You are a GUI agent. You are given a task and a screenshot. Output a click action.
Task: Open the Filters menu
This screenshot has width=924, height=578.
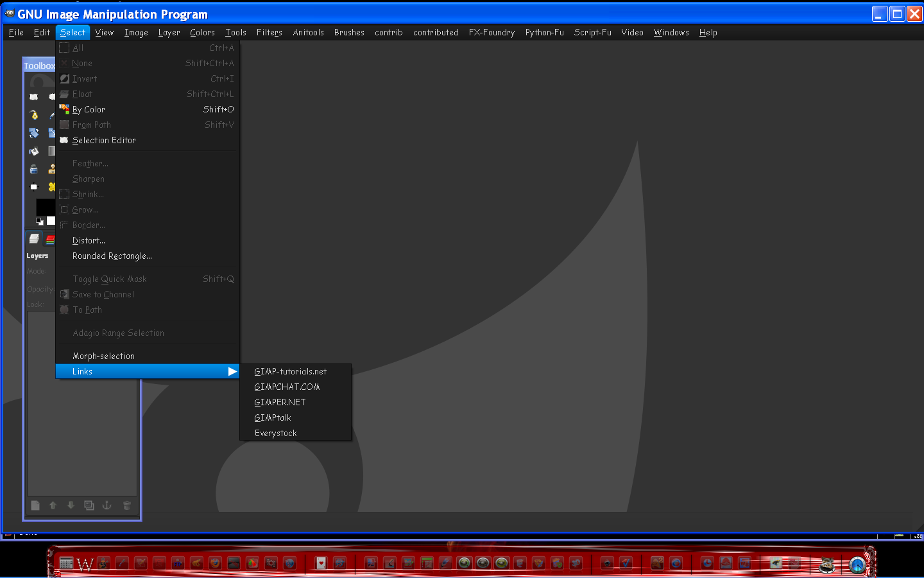click(x=269, y=32)
